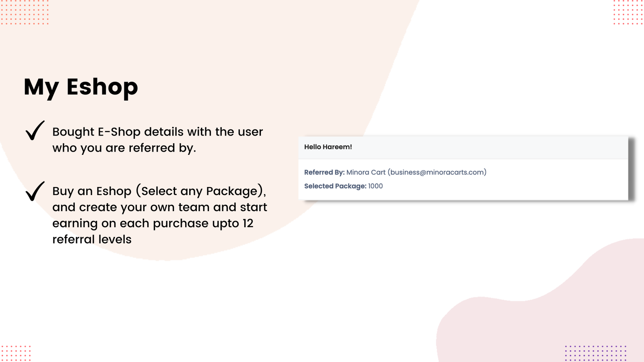Click the red dot pattern in top-right corner
The image size is (644, 362).
tap(628, 12)
